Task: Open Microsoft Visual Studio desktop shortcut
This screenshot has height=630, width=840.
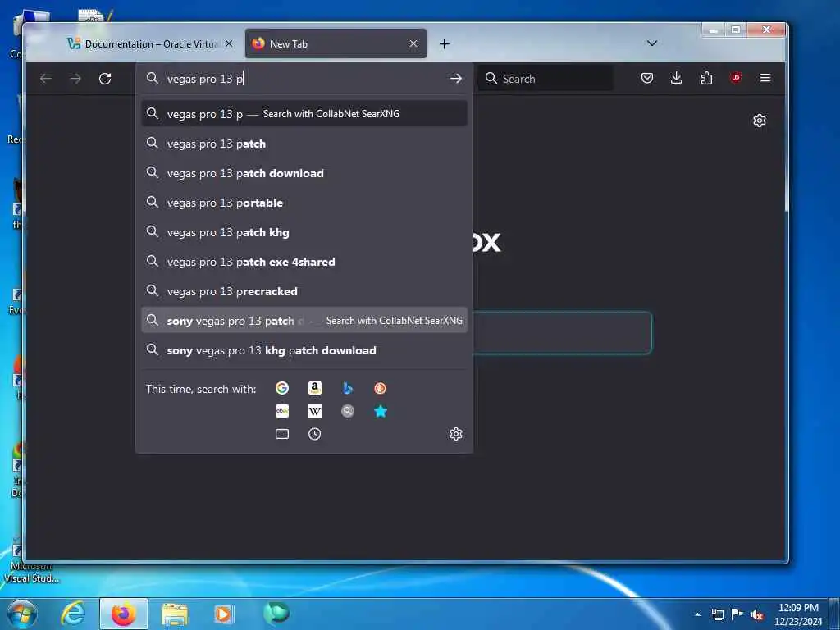Action: click(32, 561)
